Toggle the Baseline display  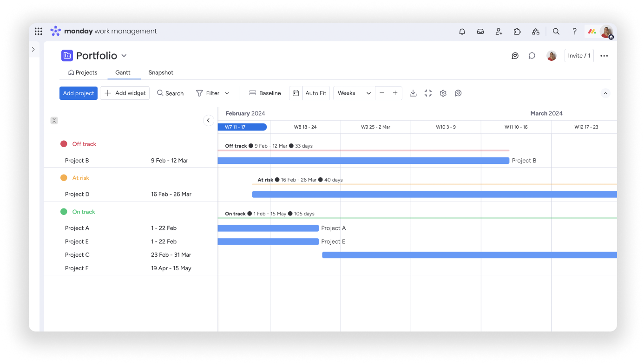(x=265, y=93)
